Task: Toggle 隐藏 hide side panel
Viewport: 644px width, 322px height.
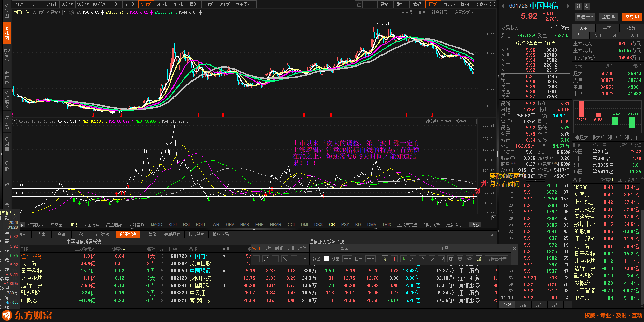Action: point(481,4)
